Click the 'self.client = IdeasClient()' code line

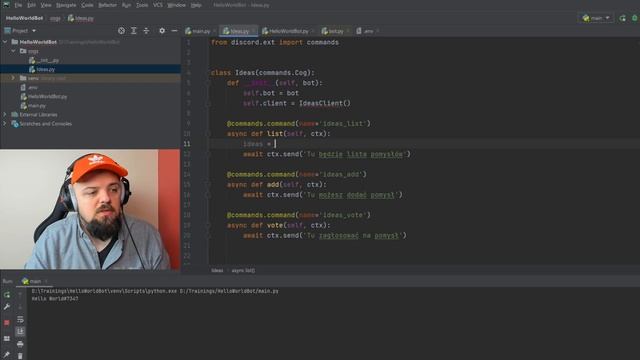[297, 103]
